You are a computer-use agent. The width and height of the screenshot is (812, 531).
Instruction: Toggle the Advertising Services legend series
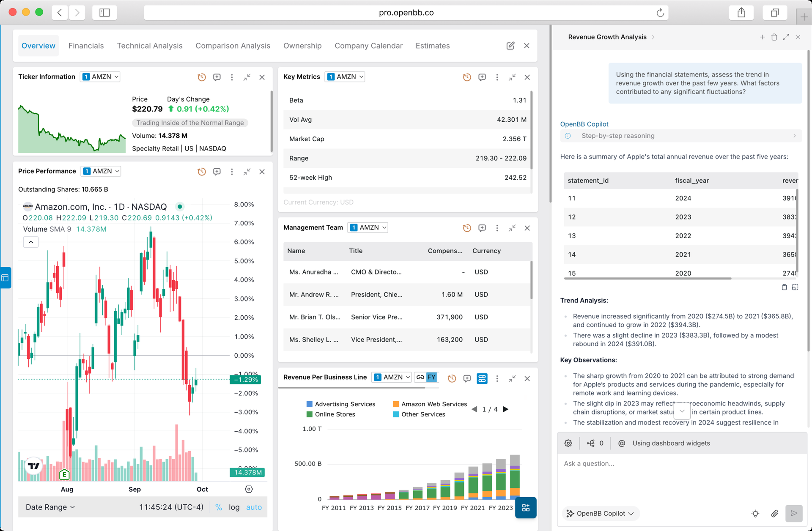click(x=340, y=404)
